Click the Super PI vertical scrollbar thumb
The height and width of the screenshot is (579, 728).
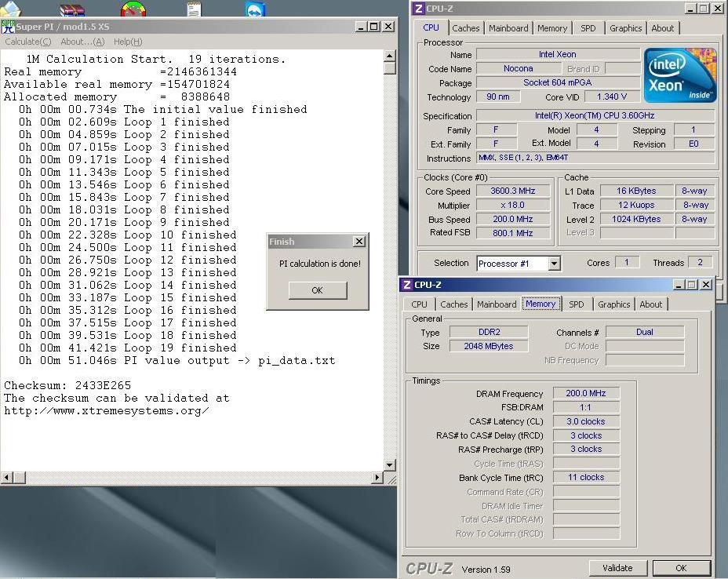coord(390,69)
